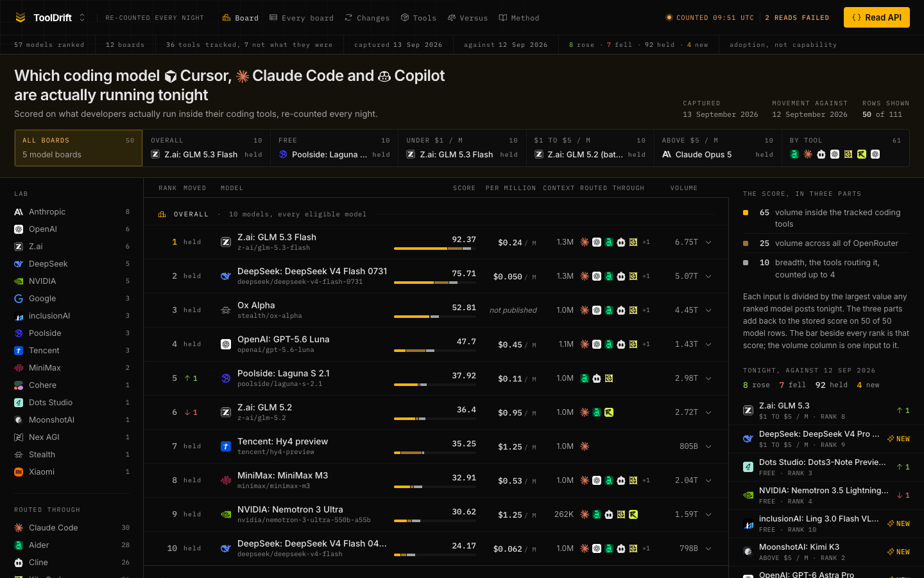This screenshot has height=578, width=924.
Task: Filter labs by MoonshotAI
Action: pyautogui.click(x=72, y=420)
